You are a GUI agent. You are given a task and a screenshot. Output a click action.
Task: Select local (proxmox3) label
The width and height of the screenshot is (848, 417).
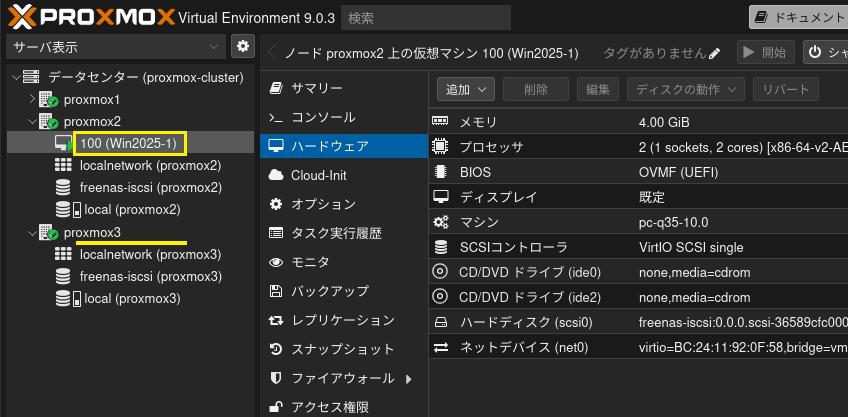pos(132,299)
